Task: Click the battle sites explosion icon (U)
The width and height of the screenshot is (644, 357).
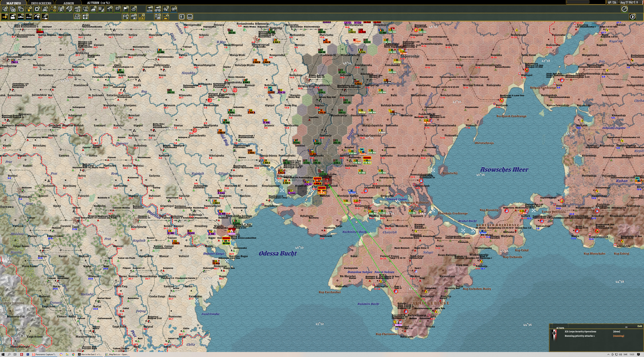Action: pyautogui.click(x=133, y=9)
